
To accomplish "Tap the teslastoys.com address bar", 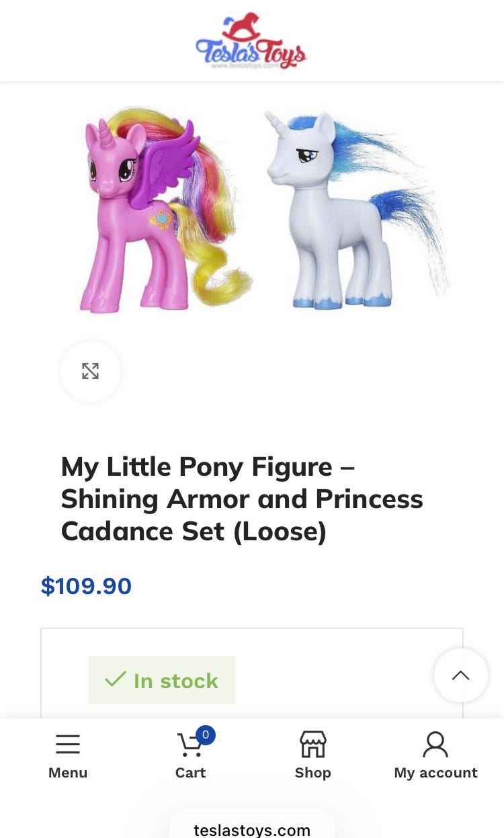I will pyautogui.click(x=252, y=830).
